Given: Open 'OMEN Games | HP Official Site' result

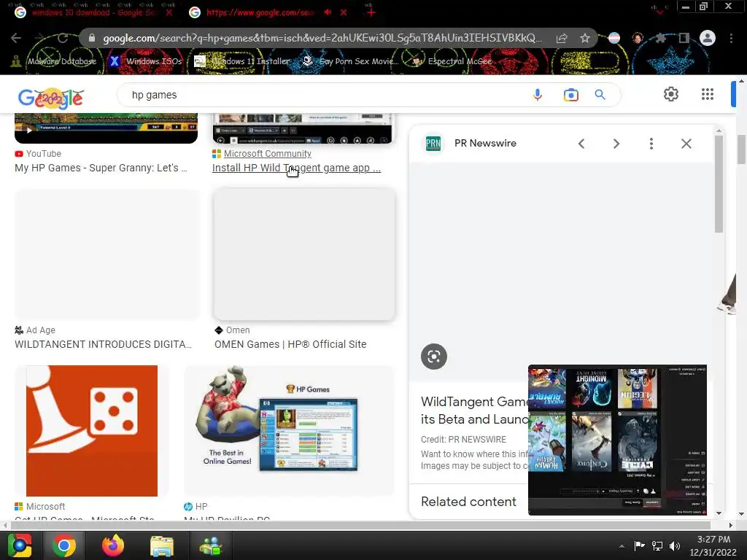Looking at the screenshot, I should point(290,344).
